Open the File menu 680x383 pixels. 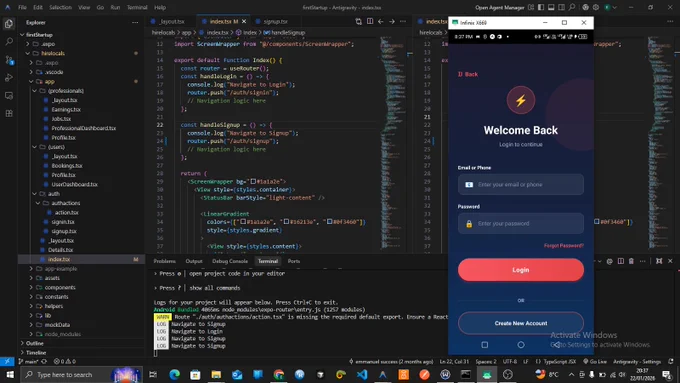(x=23, y=7)
